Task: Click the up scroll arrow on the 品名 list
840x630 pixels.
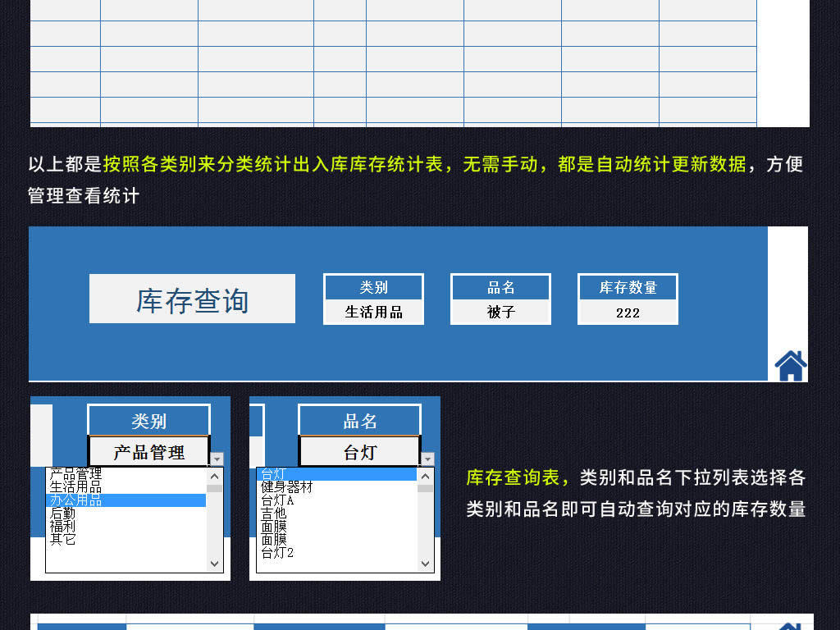Action: coord(425,475)
